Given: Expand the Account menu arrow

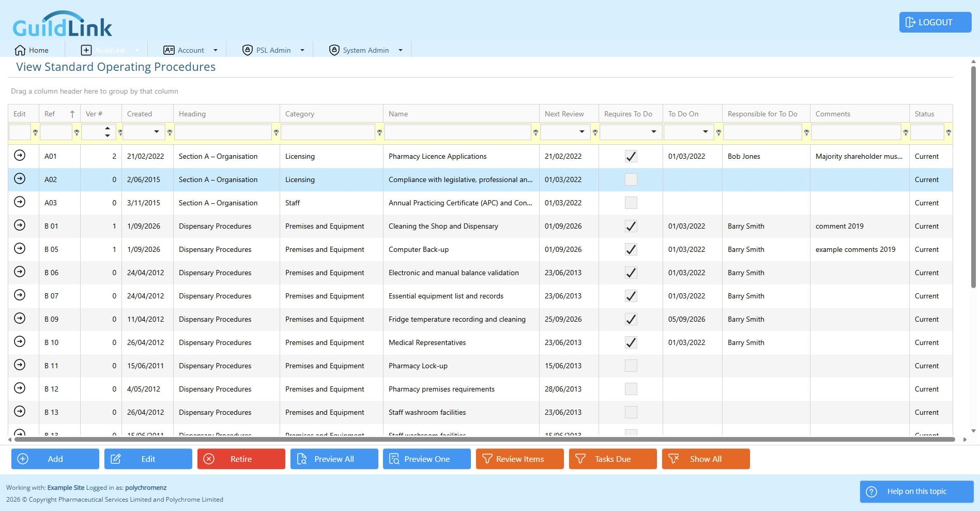Looking at the screenshot, I should (x=216, y=50).
